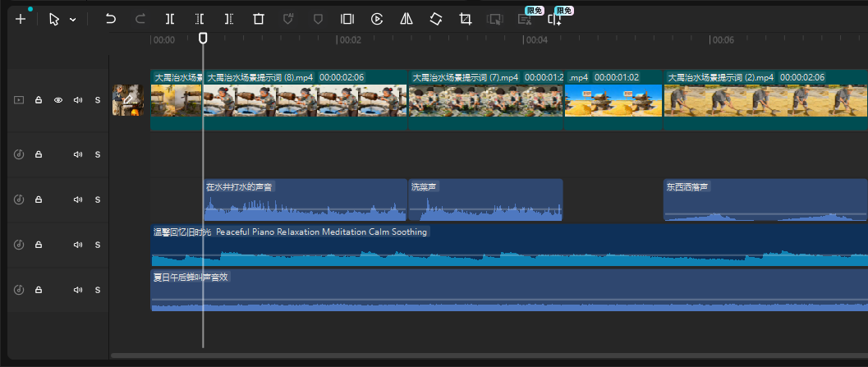Open the selection tool mode dropdown arrow
The height and width of the screenshot is (367, 868).
pyautogui.click(x=73, y=19)
